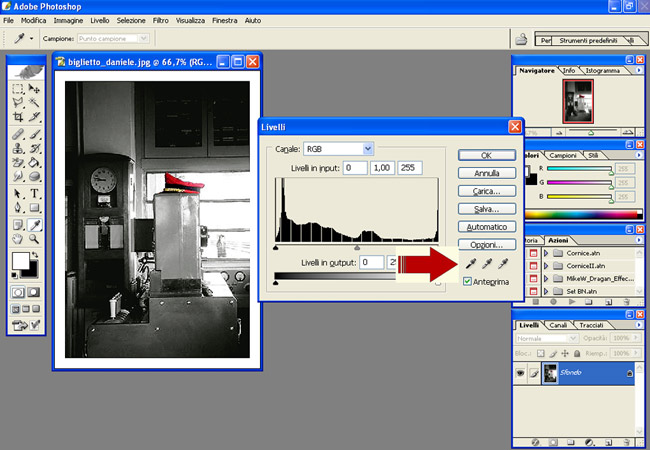Click the Automatico button
Screen dimensions: 650x450
pos(486,227)
